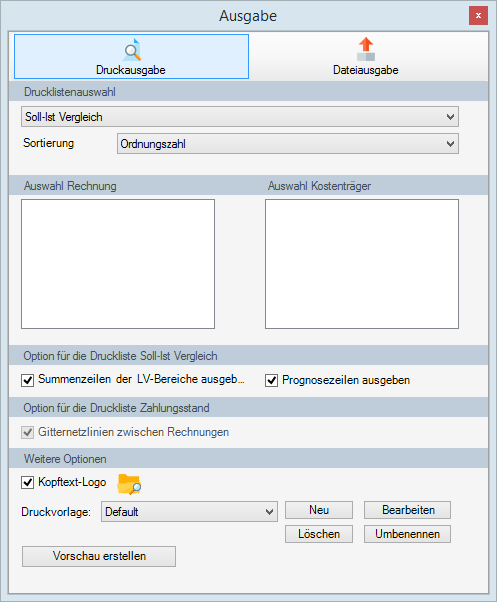Toggle Prognosezeilen ausgeben checkbox

pos(271,380)
